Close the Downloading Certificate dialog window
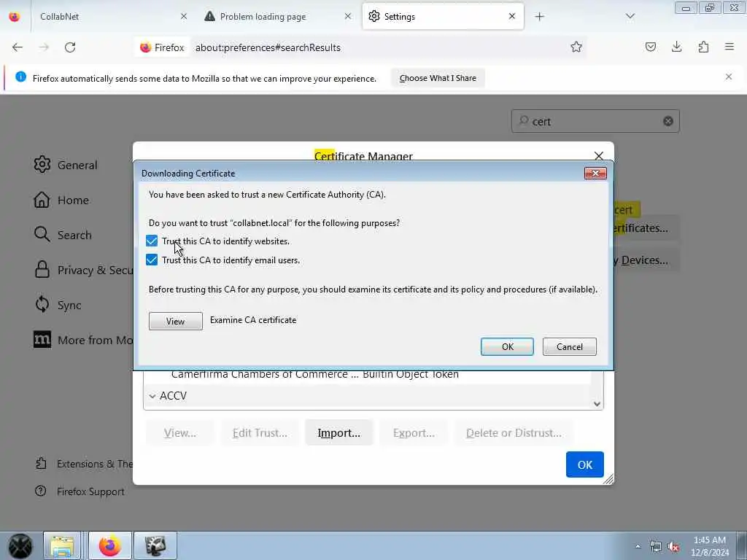 click(x=595, y=174)
